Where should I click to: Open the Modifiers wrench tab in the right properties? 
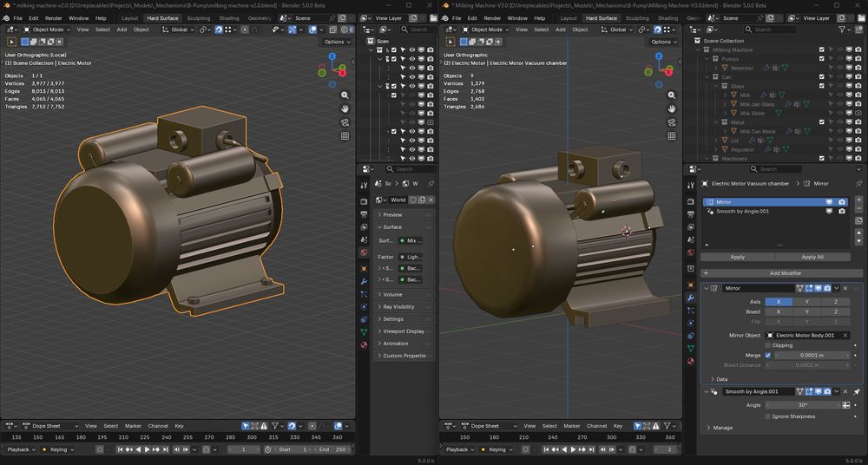(691, 298)
